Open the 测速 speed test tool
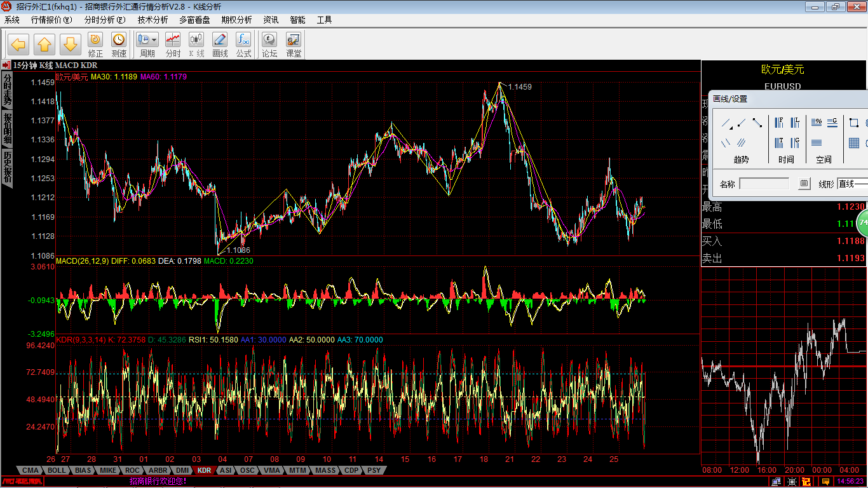868x488 pixels. click(119, 45)
